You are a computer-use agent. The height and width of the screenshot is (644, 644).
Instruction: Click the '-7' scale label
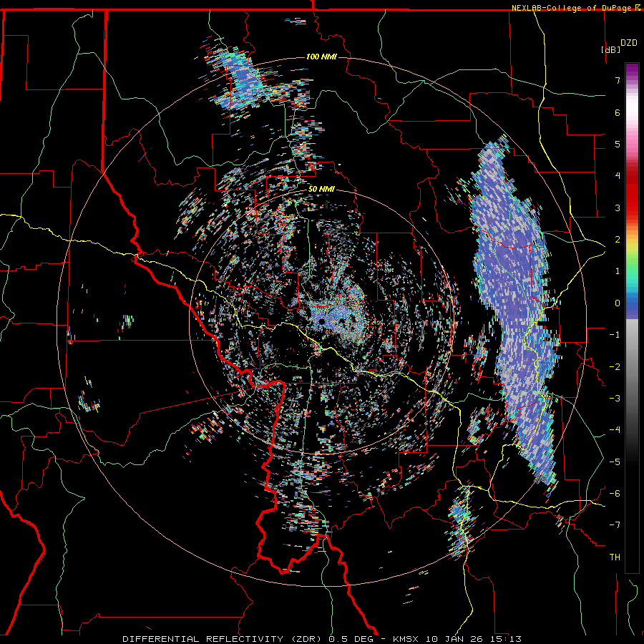click(615, 525)
